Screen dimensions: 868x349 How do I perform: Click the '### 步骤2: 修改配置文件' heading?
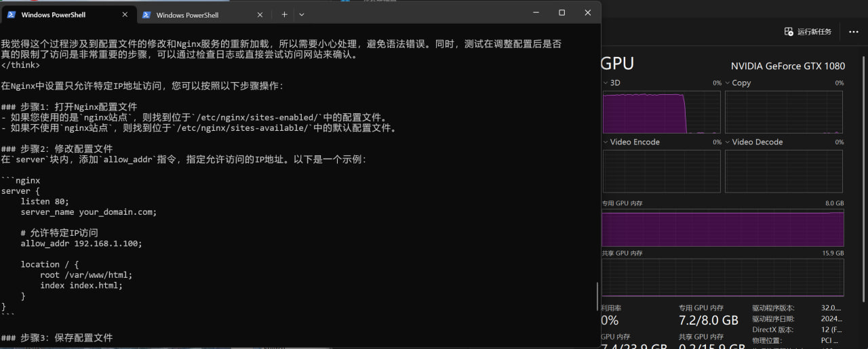[x=57, y=149]
